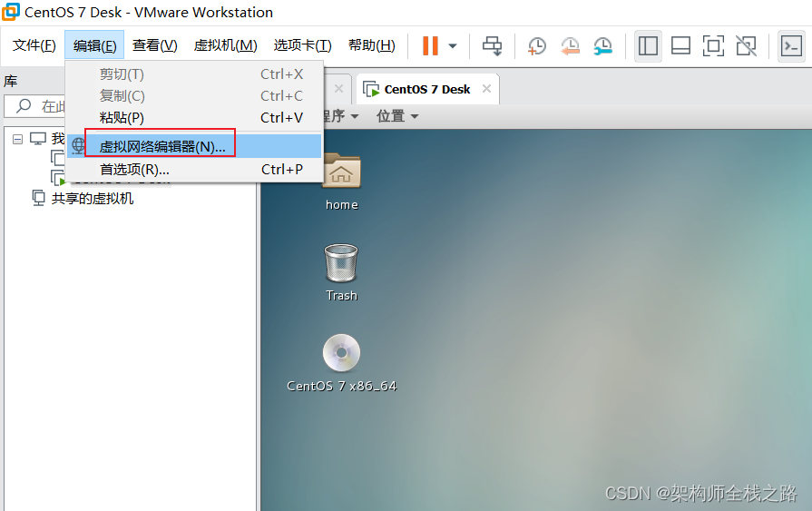Viewport: 812px width, 511px height.
Task: Open the 查看(V) menu
Action: point(155,45)
